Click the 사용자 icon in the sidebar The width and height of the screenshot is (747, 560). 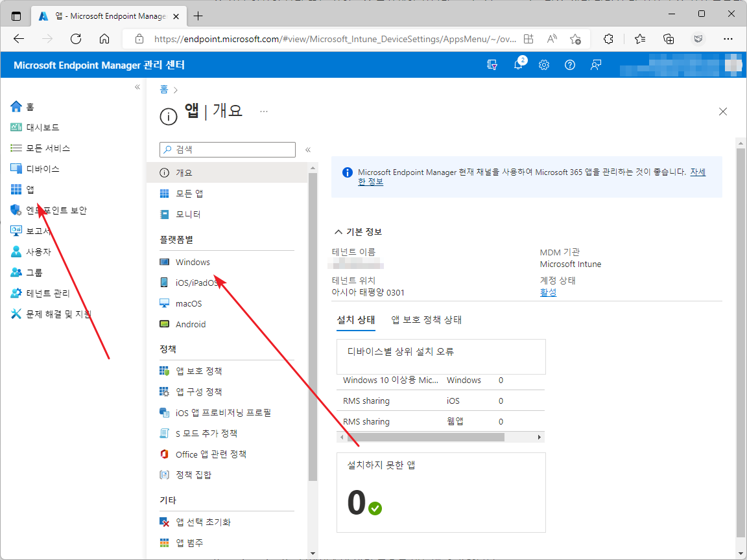(16, 251)
